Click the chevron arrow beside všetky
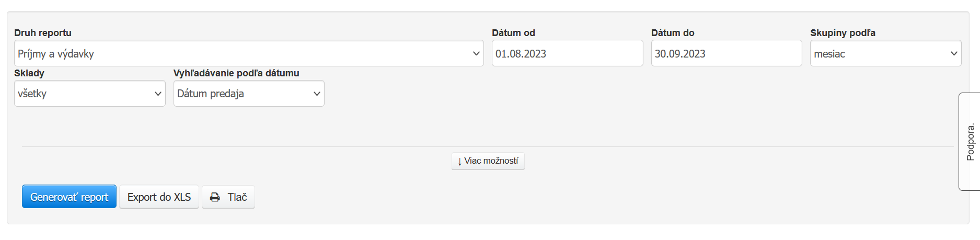 click(158, 94)
